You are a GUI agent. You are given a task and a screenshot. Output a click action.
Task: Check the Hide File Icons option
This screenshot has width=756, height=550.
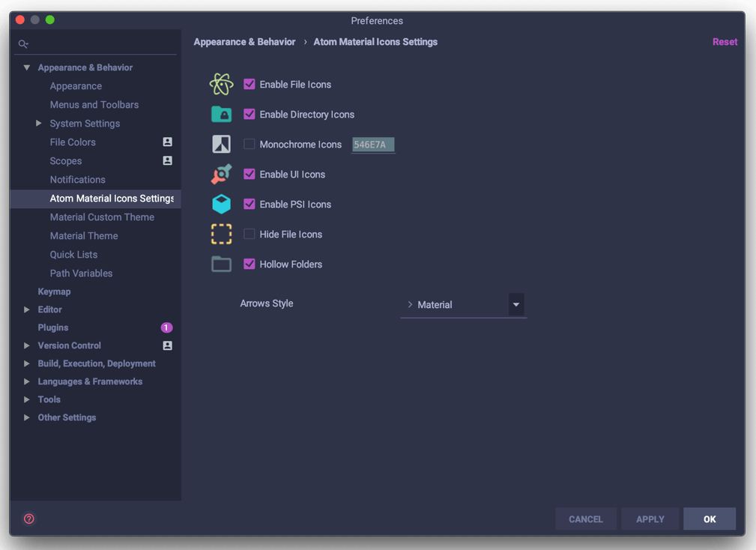250,235
